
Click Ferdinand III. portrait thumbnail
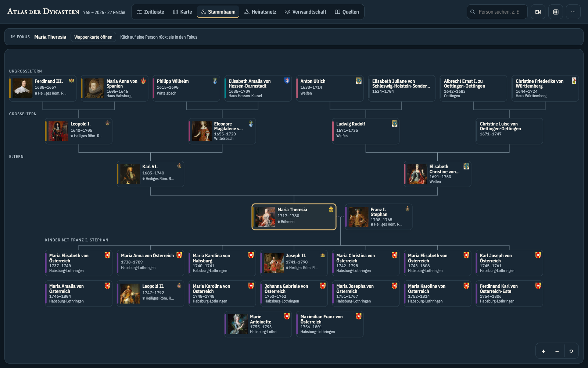point(23,88)
